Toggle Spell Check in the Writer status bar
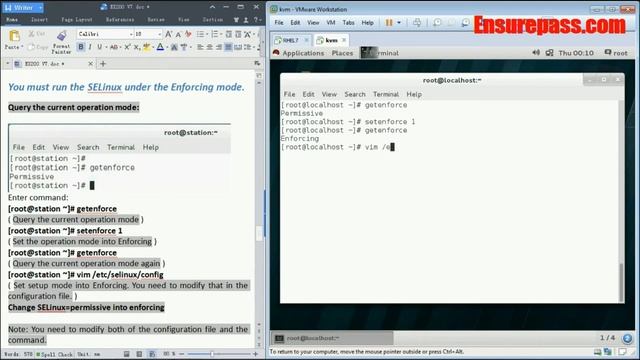The image size is (640, 360). (x=54, y=354)
